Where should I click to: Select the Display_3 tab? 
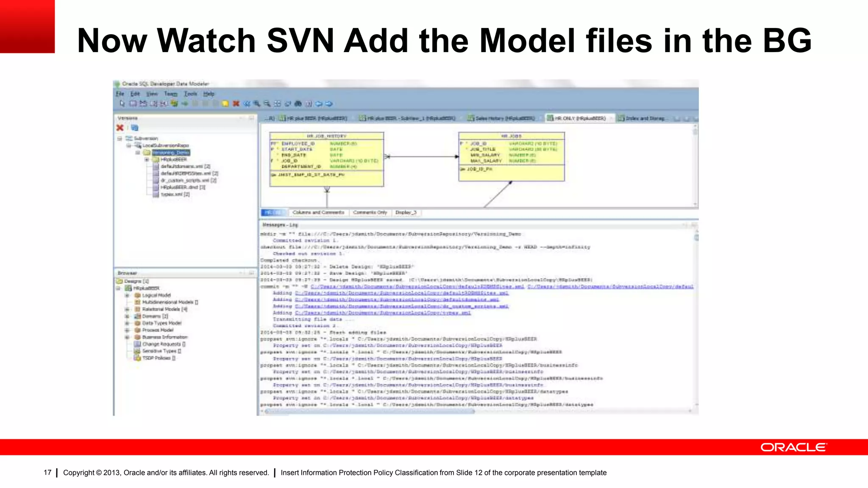[406, 213]
